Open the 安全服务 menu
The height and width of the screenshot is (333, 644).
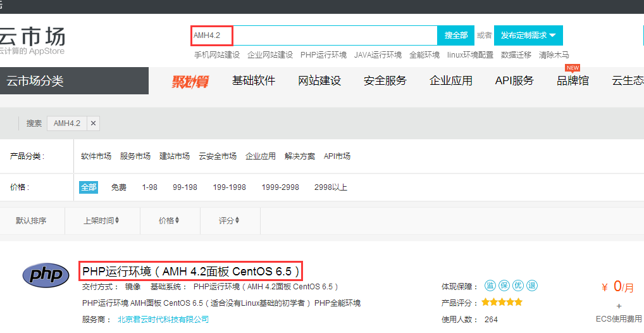click(x=385, y=80)
